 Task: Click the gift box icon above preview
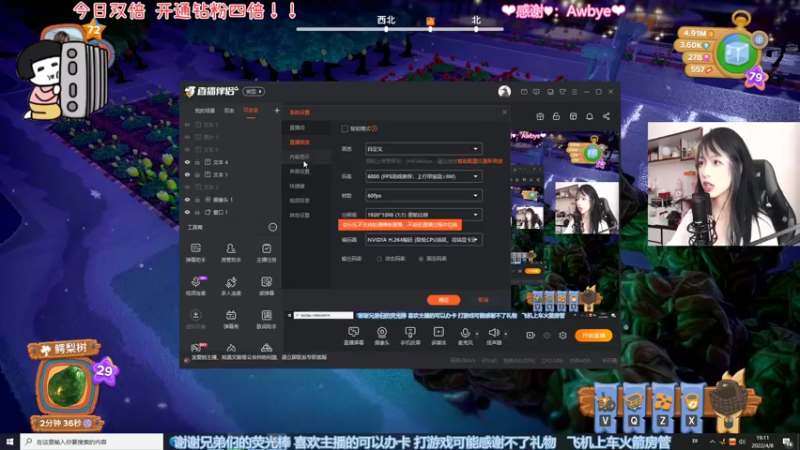click(x=540, y=116)
